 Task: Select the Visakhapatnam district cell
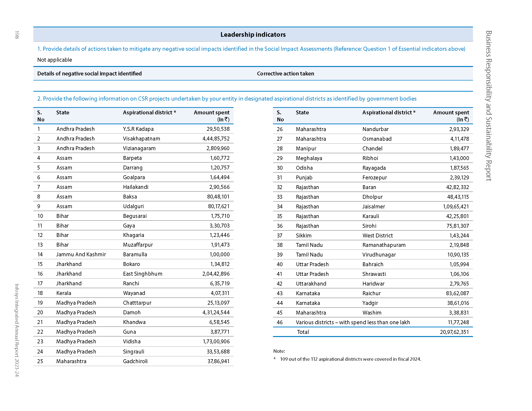(141, 139)
